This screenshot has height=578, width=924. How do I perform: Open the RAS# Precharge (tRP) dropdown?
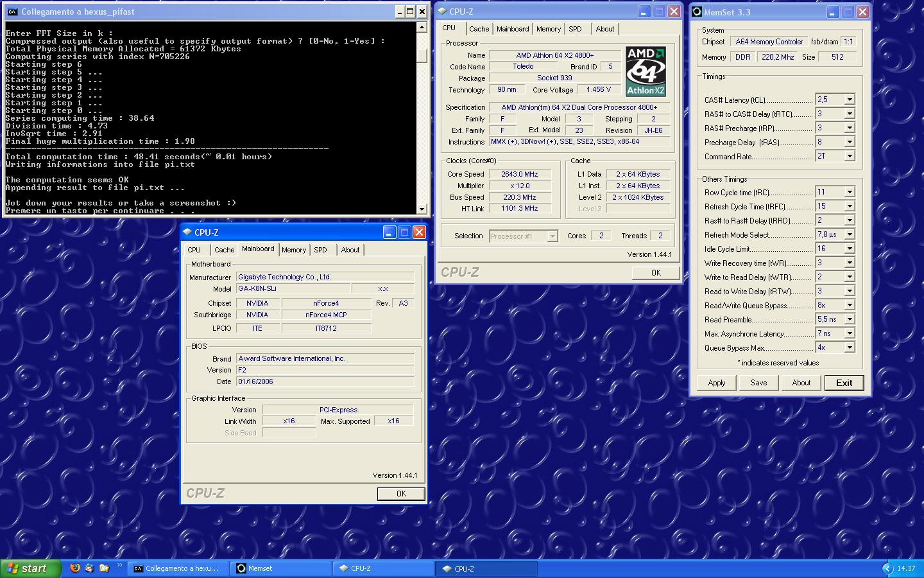850,128
